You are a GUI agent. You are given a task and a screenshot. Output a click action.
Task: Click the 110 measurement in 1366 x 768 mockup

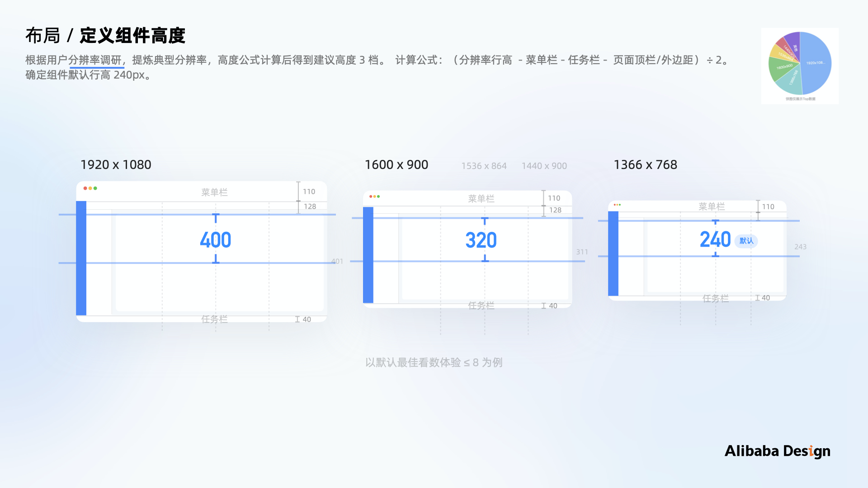coord(768,207)
